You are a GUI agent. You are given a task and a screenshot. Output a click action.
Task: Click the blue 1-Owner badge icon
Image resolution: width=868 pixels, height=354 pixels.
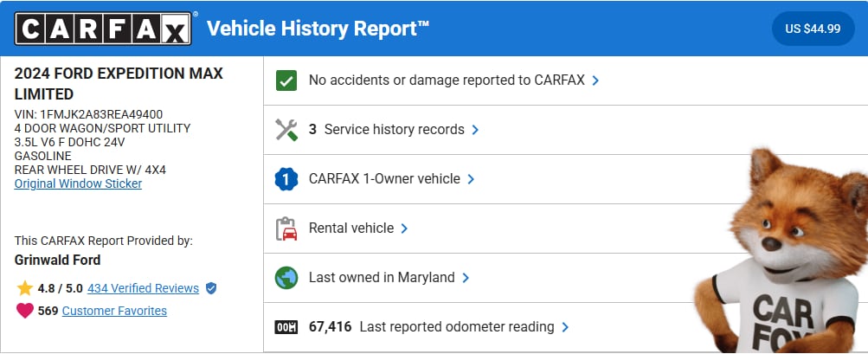[x=286, y=179]
